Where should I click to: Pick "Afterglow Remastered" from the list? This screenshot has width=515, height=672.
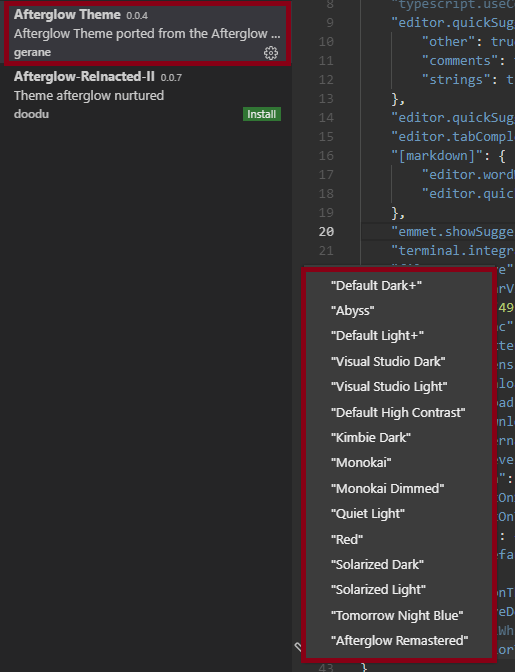pos(399,640)
